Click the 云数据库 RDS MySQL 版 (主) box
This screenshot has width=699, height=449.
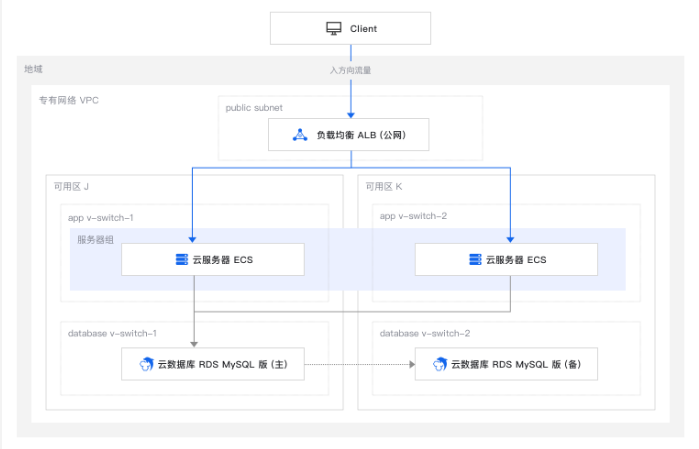[213, 364]
